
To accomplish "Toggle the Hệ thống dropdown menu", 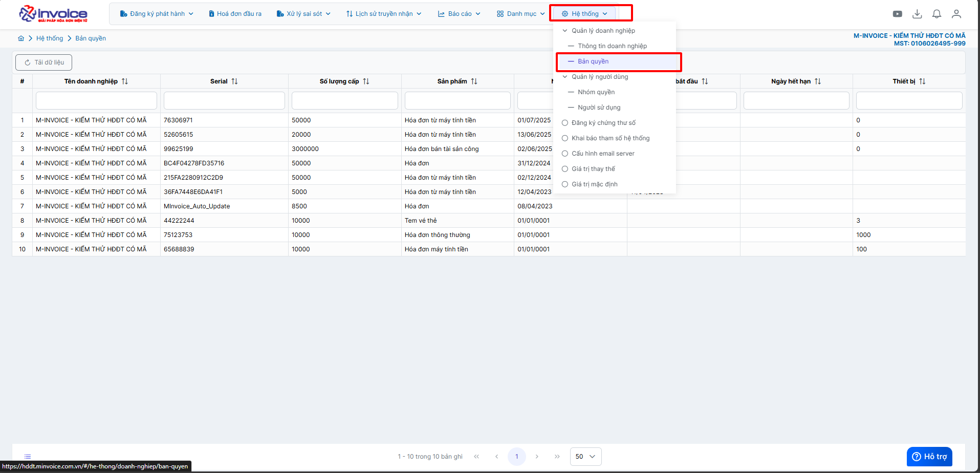I will point(584,14).
